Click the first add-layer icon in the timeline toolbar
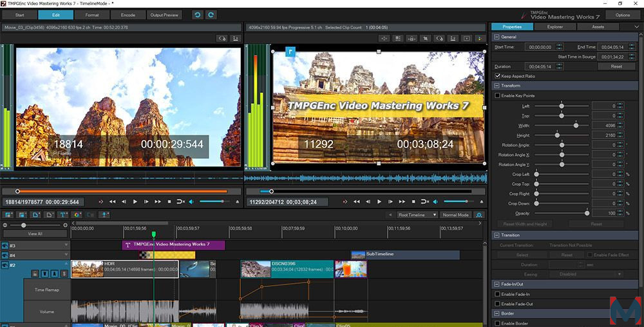644x327 pixels. click(x=8, y=215)
